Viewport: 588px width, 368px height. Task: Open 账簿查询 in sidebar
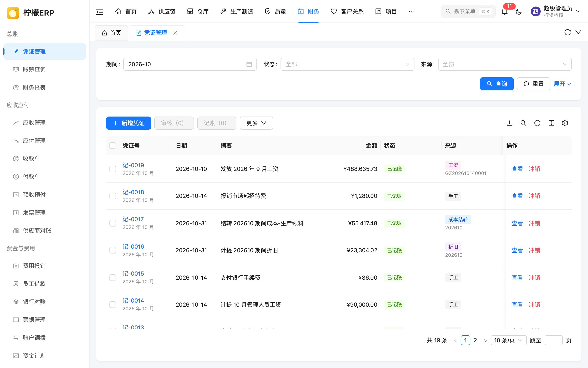pos(45,70)
